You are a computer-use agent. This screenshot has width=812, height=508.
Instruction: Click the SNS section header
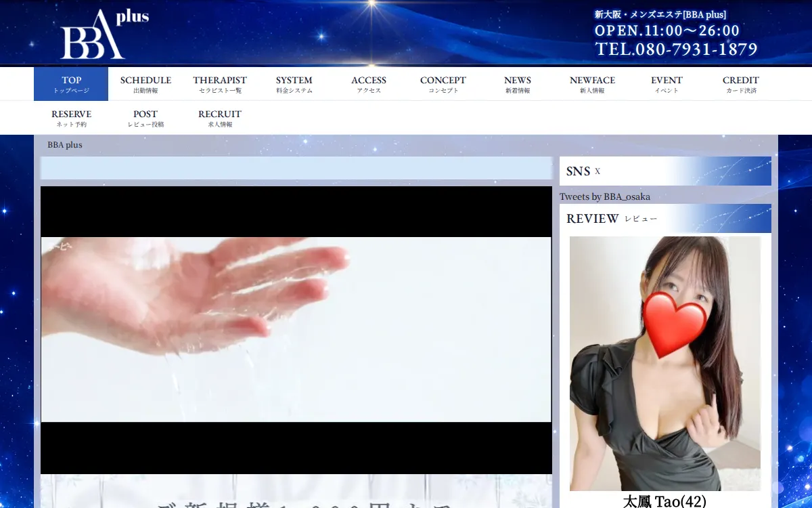[665, 171]
